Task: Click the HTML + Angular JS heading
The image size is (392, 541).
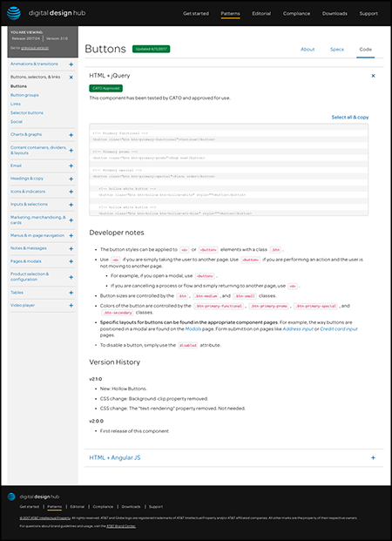Action: tap(115, 458)
